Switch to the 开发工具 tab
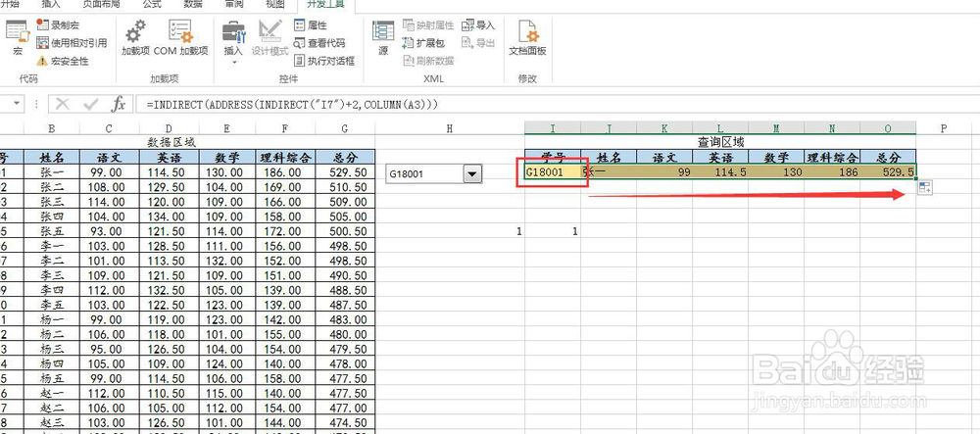Viewport: 980px width, 434px height. click(x=325, y=4)
